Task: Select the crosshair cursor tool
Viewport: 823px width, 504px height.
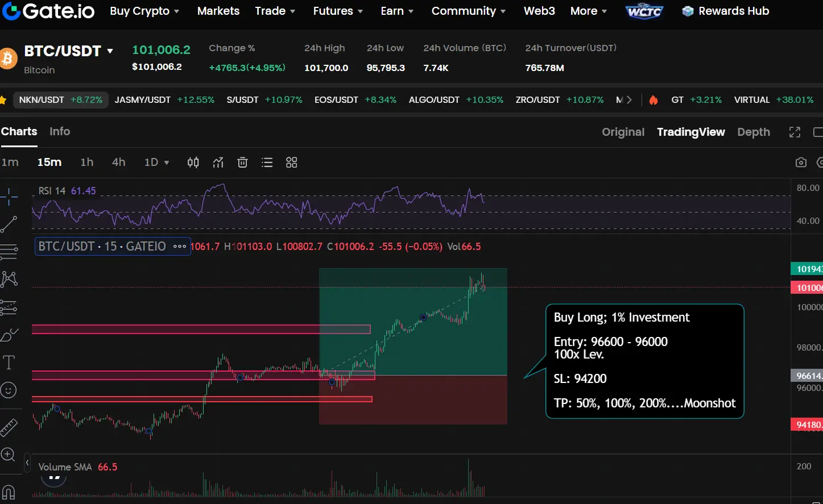Action: [9, 197]
